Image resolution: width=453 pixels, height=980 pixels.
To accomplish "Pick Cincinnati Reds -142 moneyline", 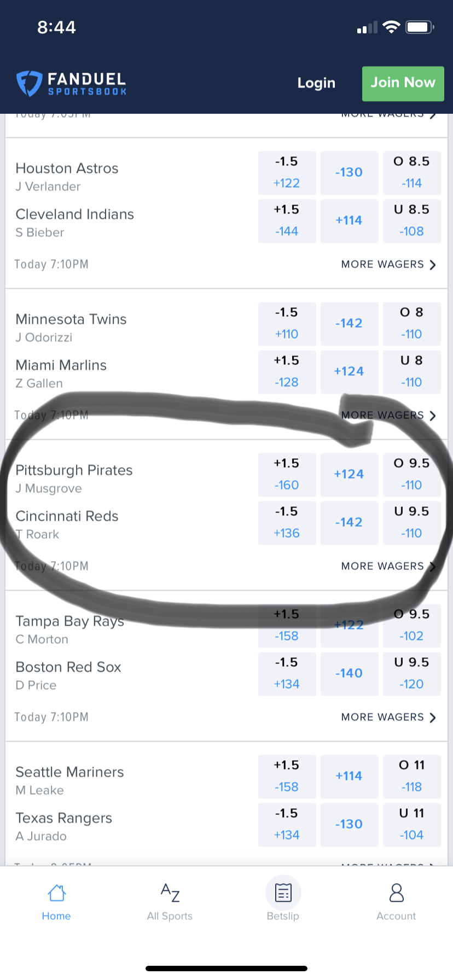I will [x=349, y=523].
